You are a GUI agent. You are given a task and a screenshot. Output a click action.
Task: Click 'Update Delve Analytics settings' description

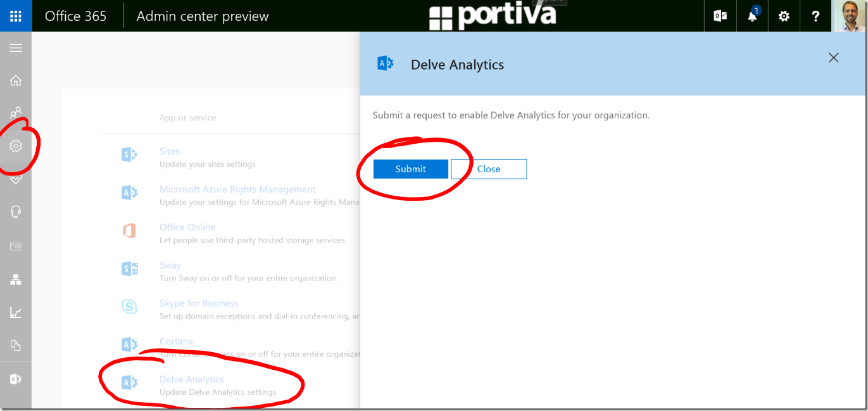[x=218, y=392]
